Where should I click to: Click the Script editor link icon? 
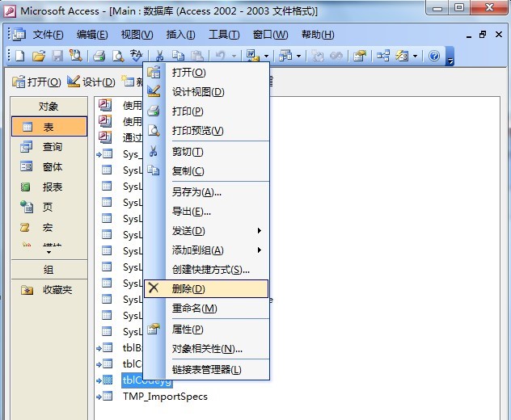(x=336, y=56)
